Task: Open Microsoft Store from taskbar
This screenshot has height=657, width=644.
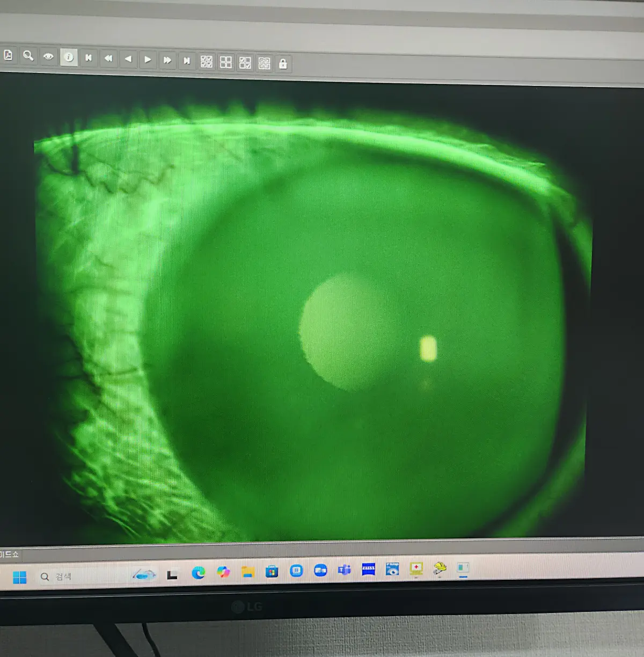Action: (272, 572)
